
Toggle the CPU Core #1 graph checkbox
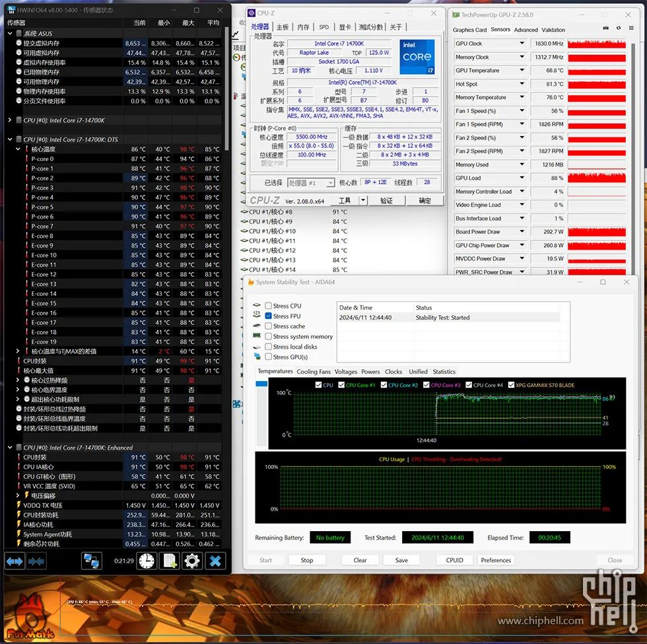click(341, 384)
